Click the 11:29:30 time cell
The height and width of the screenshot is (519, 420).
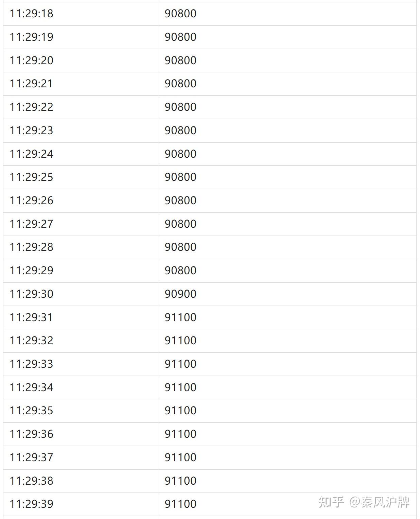pos(81,294)
